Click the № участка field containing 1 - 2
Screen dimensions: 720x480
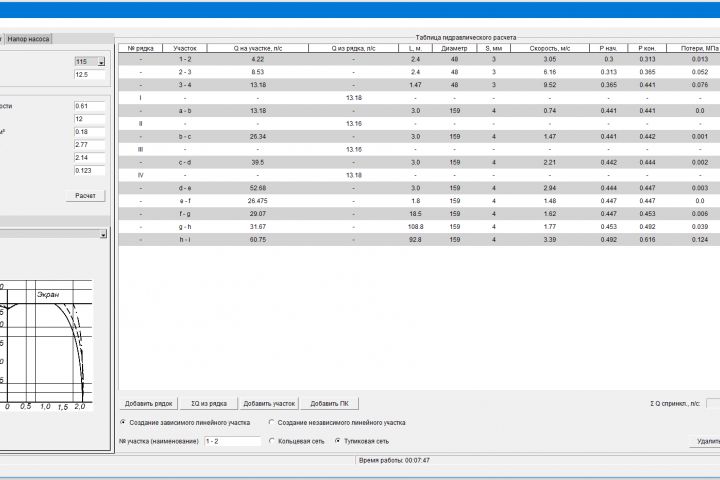pyautogui.click(x=232, y=441)
